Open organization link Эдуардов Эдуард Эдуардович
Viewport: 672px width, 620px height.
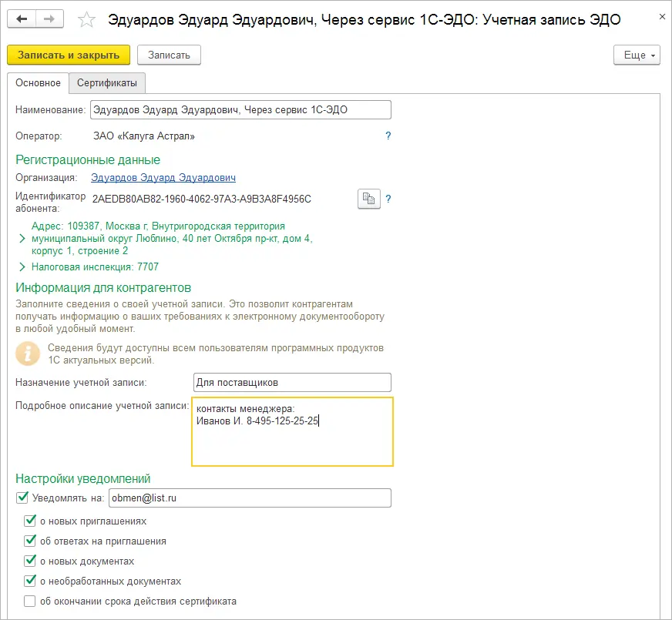click(x=163, y=177)
